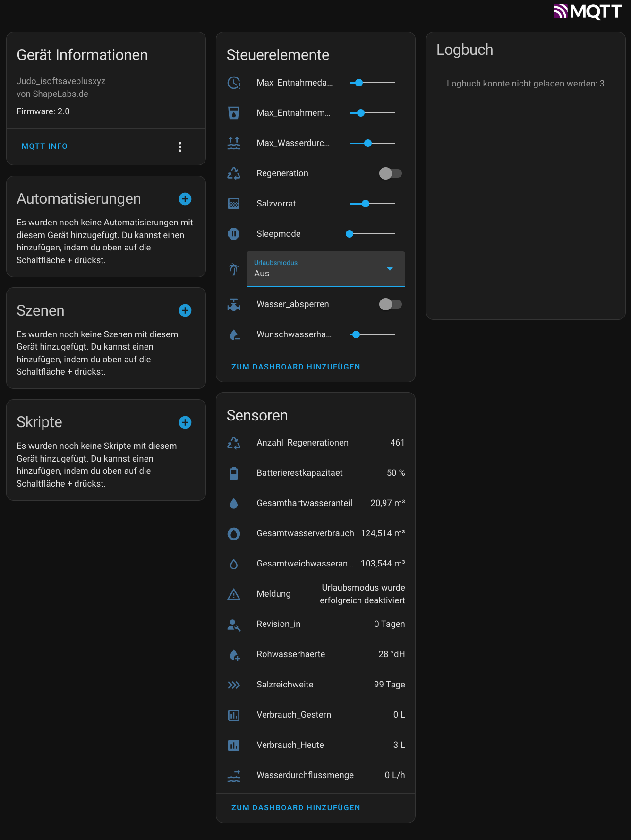This screenshot has width=631, height=840.
Task: Click the Salzvorrat slider
Action: point(372,204)
